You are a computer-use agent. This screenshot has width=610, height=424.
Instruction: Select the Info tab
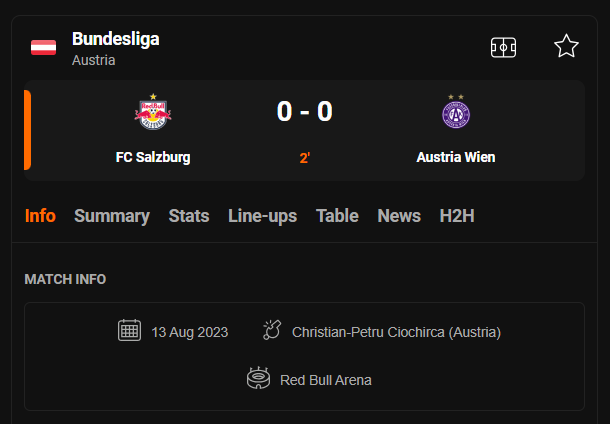40,216
